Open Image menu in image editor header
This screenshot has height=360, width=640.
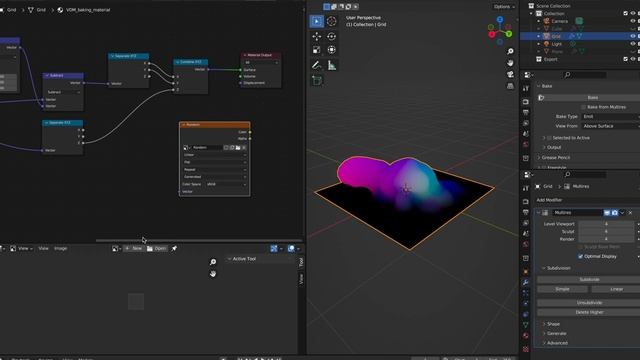(x=60, y=248)
